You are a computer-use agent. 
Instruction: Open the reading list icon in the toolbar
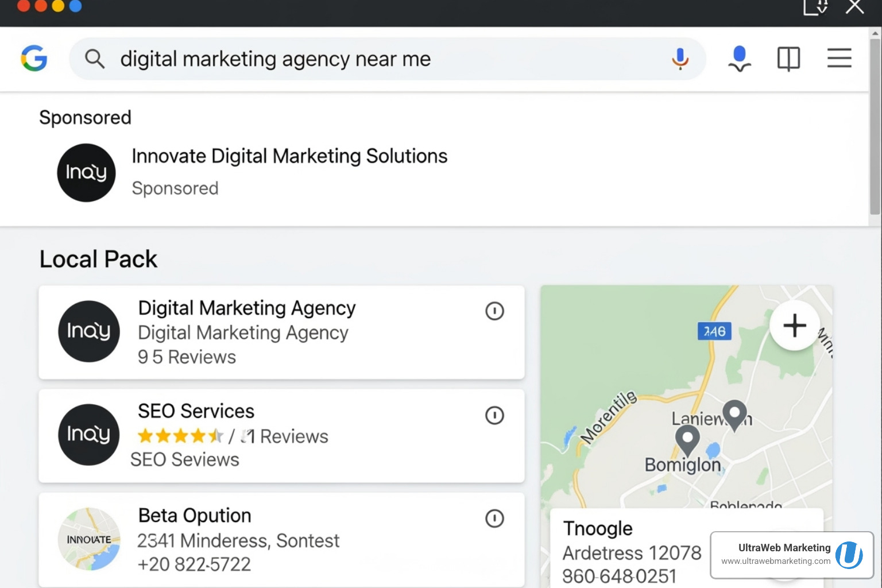(x=788, y=58)
